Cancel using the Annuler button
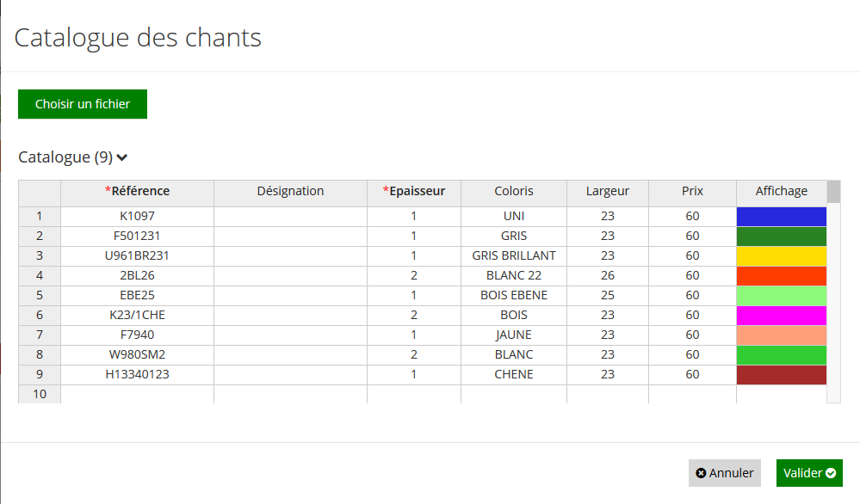The width and height of the screenshot is (860, 504). click(x=725, y=473)
